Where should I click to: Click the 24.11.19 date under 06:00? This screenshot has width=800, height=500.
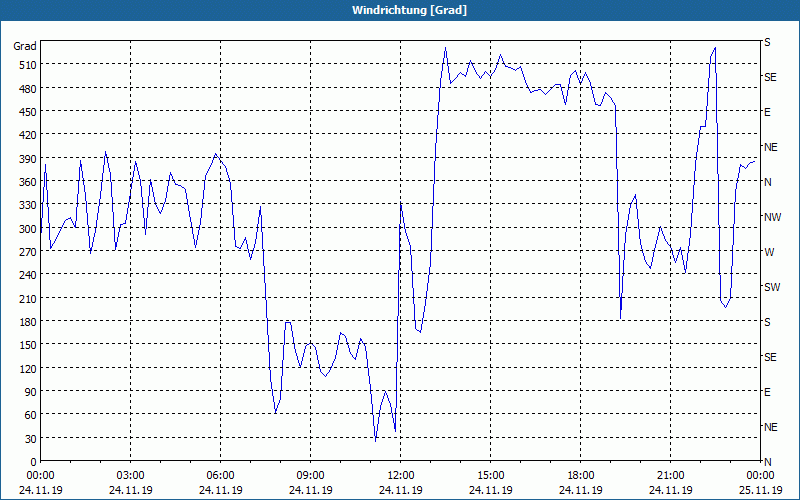pos(220,490)
